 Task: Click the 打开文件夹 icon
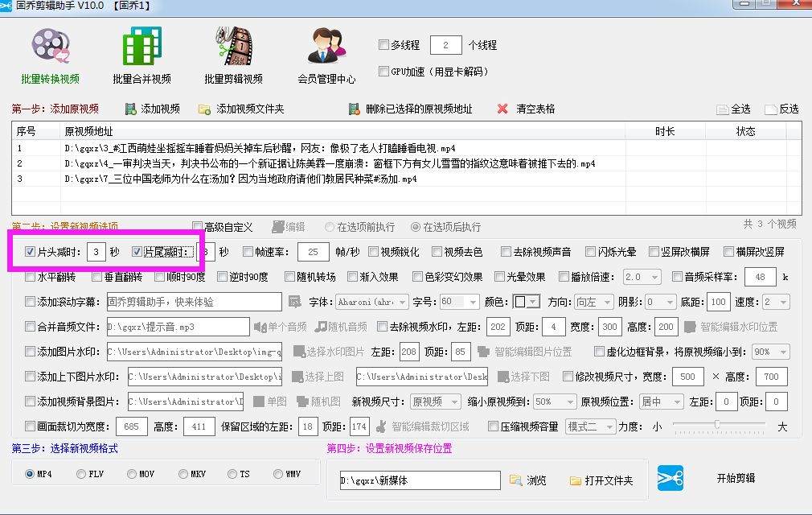pos(576,480)
